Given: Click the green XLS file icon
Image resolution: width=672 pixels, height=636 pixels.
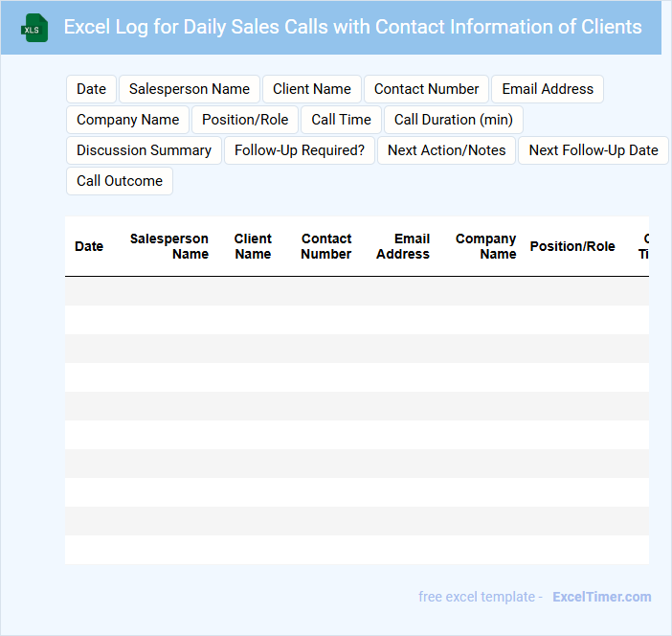Looking at the screenshot, I should pyautogui.click(x=34, y=28).
